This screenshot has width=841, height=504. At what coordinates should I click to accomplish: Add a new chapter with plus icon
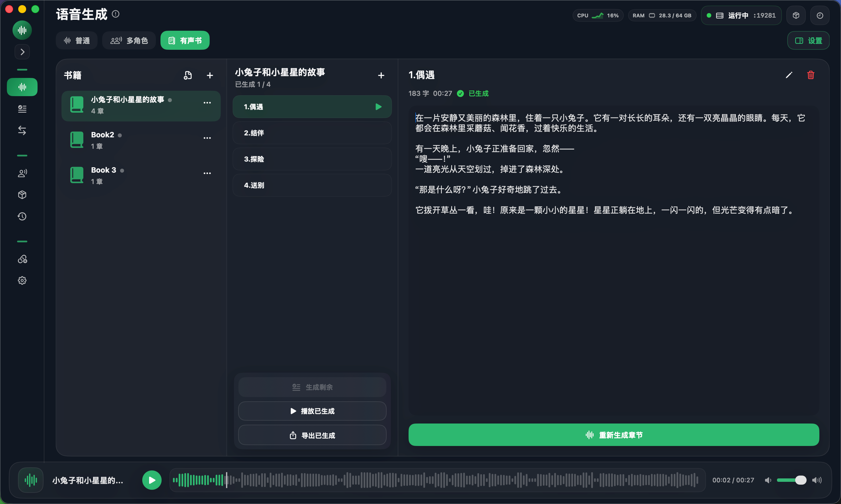(x=381, y=75)
